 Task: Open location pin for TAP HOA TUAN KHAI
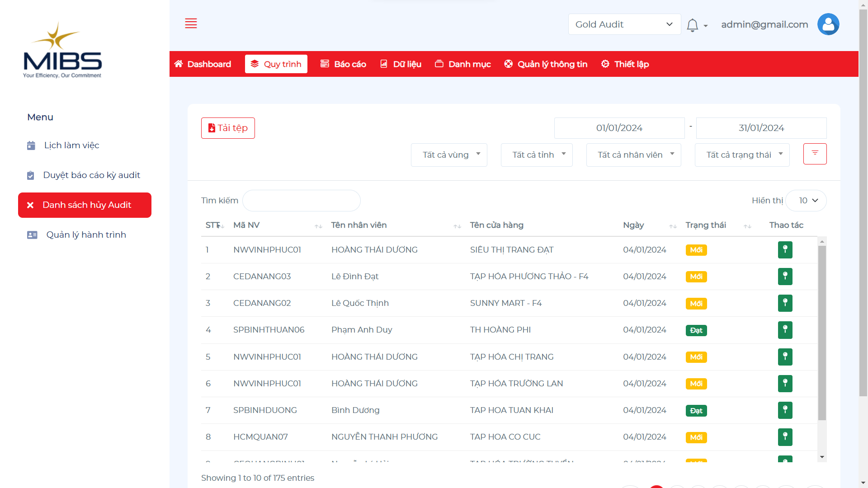(x=785, y=410)
